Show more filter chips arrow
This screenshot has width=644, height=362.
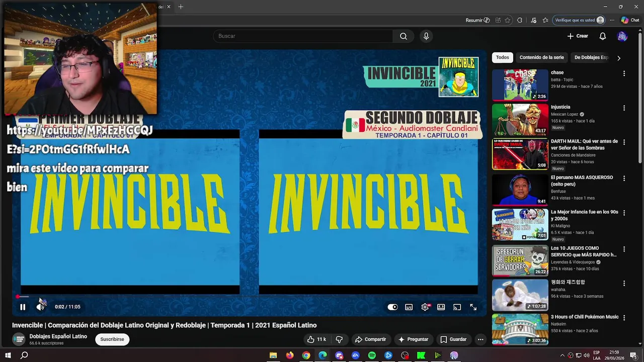click(x=619, y=58)
